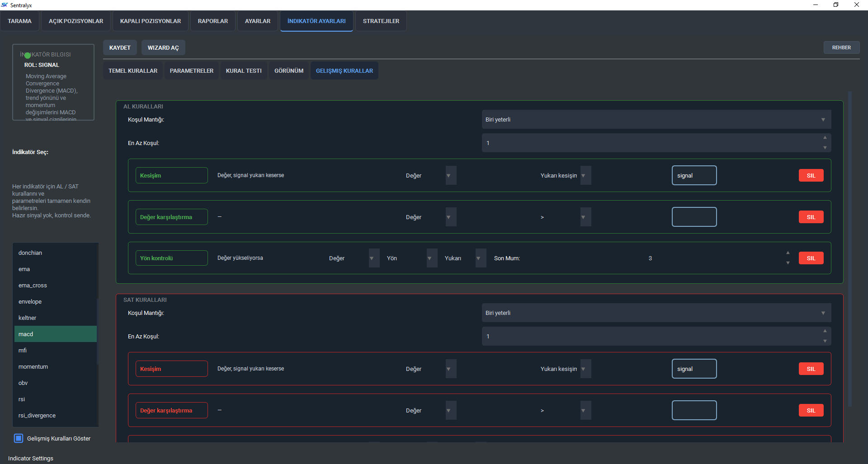Go to the PARAMETRELER sub-tab
The height and width of the screenshot is (464, 868).
coord(191,71)
